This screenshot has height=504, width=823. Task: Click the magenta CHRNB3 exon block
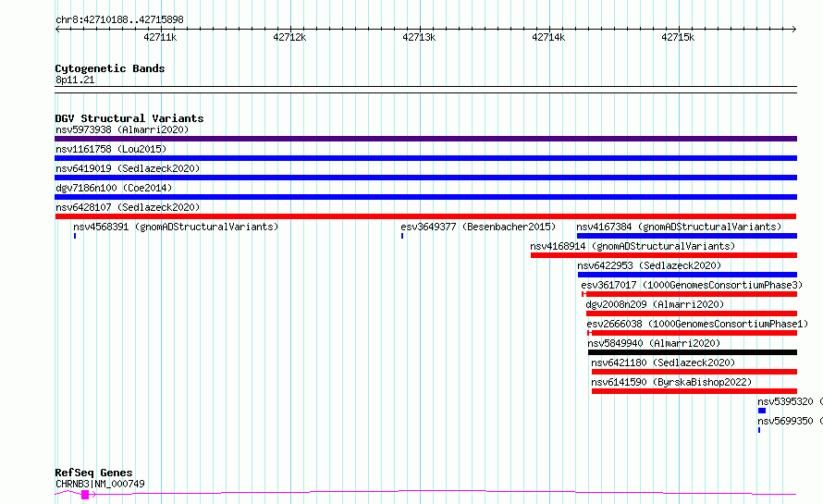(85, 495)
